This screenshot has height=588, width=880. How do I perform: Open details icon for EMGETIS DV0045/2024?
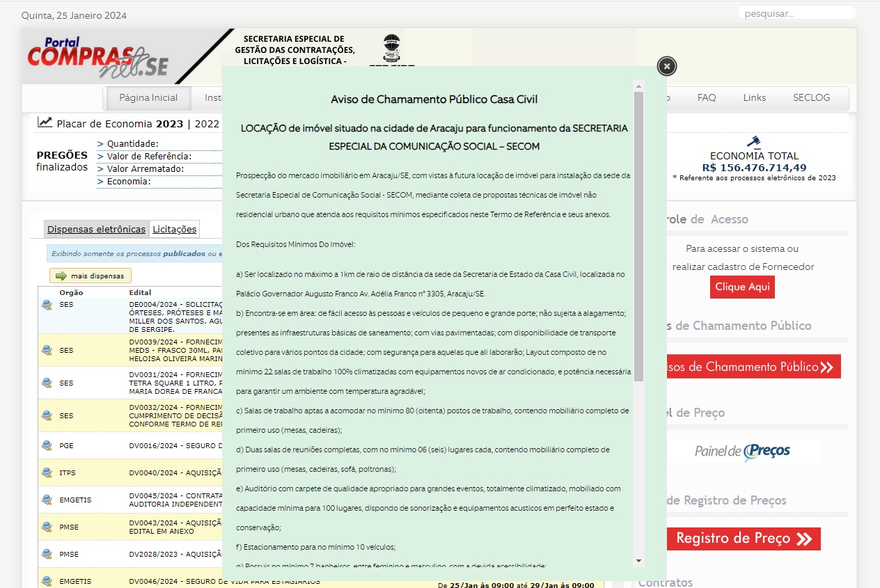47,500
